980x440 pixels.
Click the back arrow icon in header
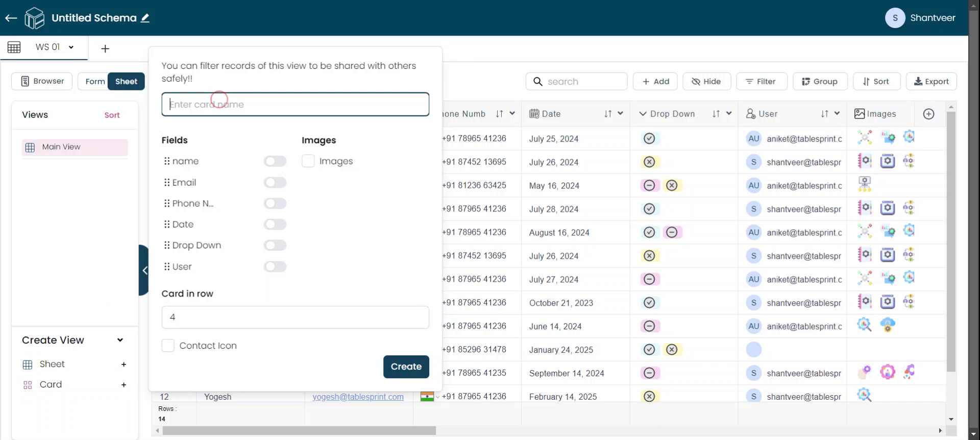[11, 18]
